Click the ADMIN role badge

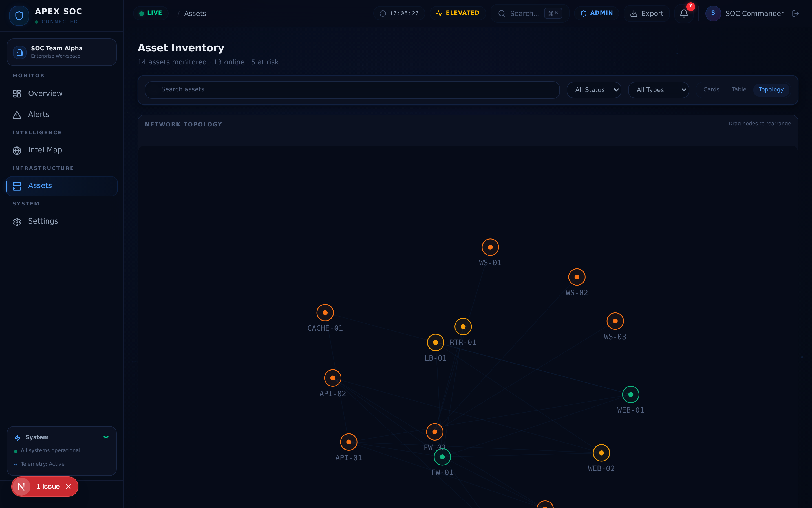pyautogui.click(x=597, y=13)
